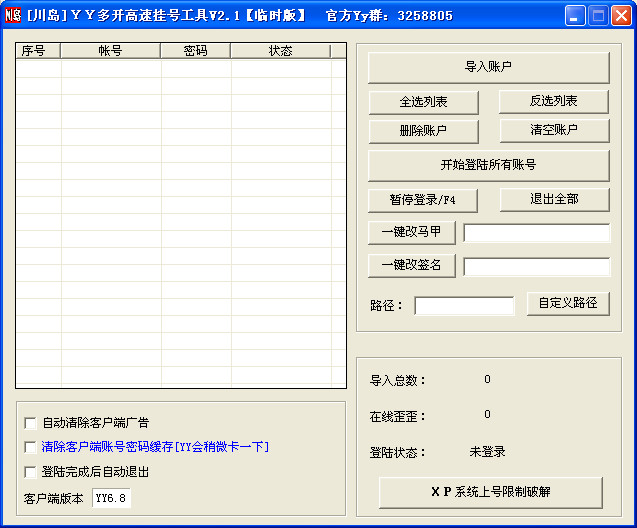Start logging in with 开始登陆所有账号
This screenshot has height=528, width=637.
pos(489,165)
